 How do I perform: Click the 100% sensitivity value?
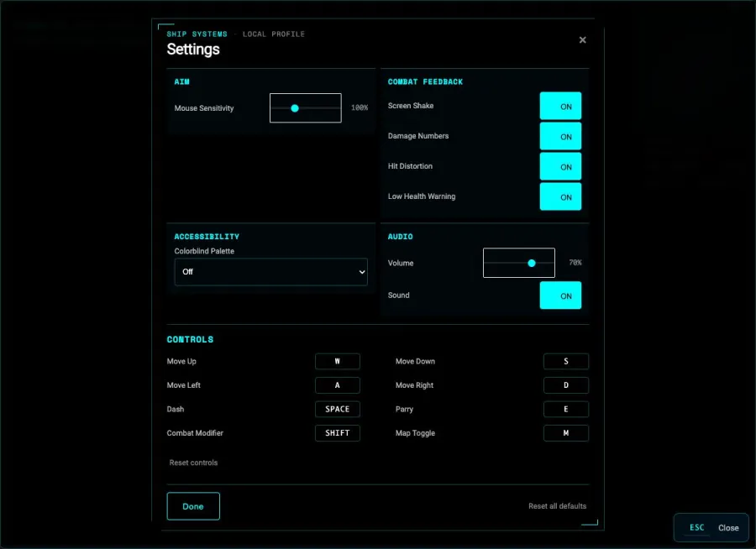[360, 107]
